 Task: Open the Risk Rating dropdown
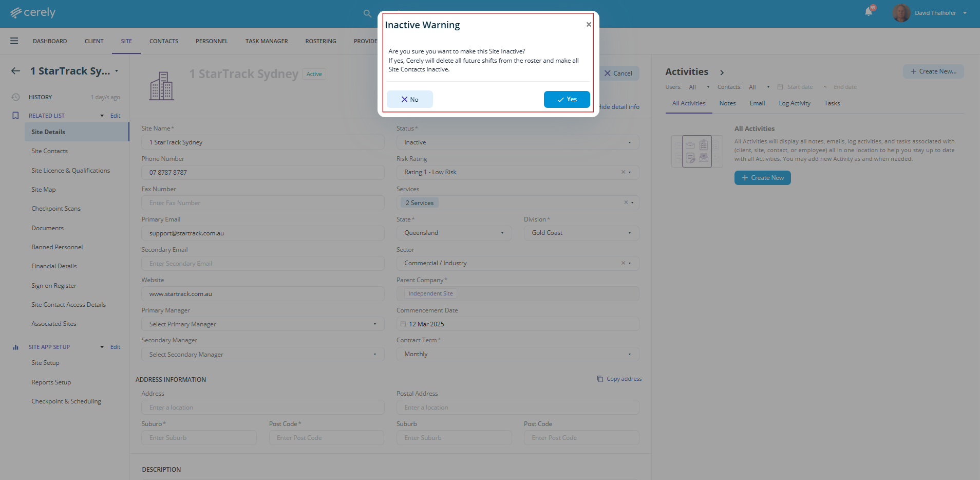click(518, 172)
